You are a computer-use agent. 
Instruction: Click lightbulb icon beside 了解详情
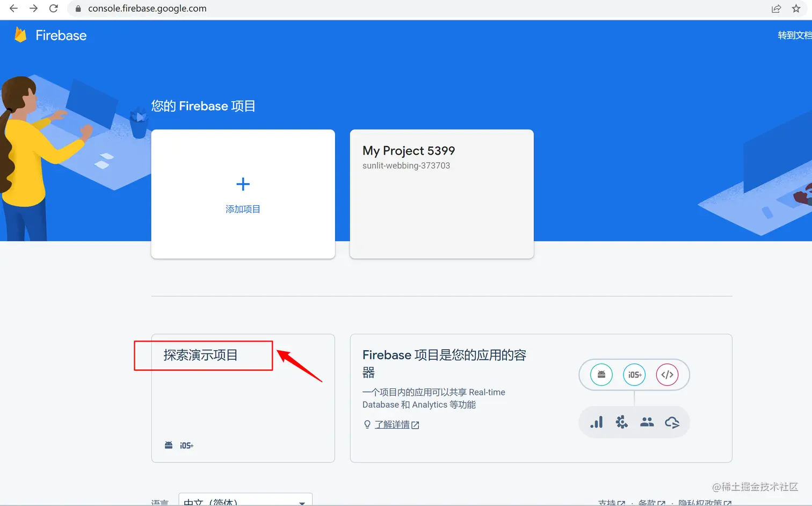point(367,424)
